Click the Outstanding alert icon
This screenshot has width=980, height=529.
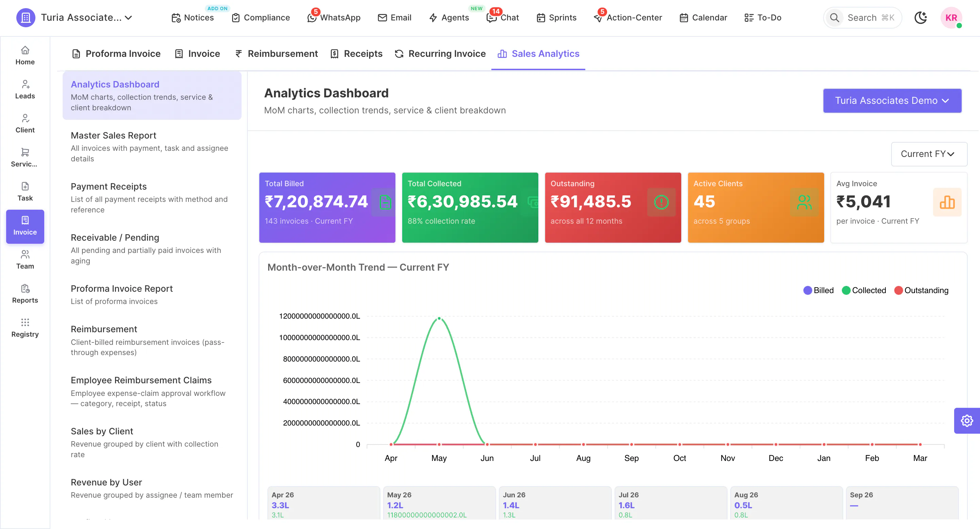point(661,202)
